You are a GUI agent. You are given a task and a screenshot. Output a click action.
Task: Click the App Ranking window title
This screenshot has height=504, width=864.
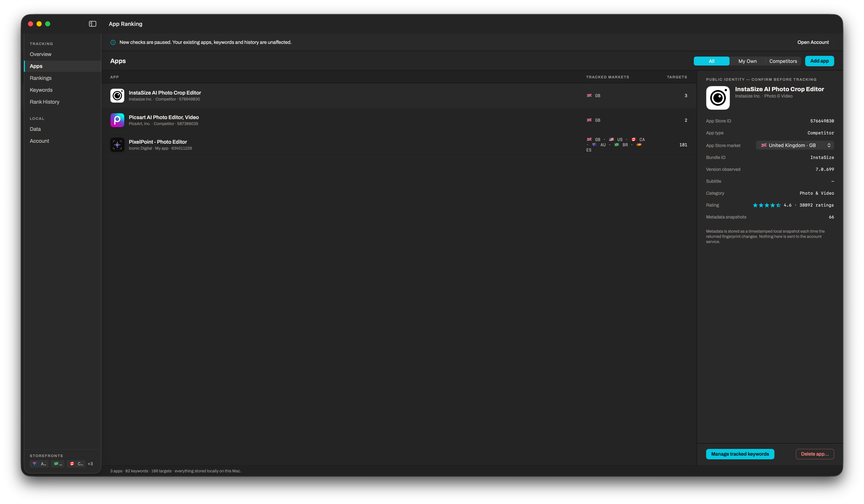[126, 24]
